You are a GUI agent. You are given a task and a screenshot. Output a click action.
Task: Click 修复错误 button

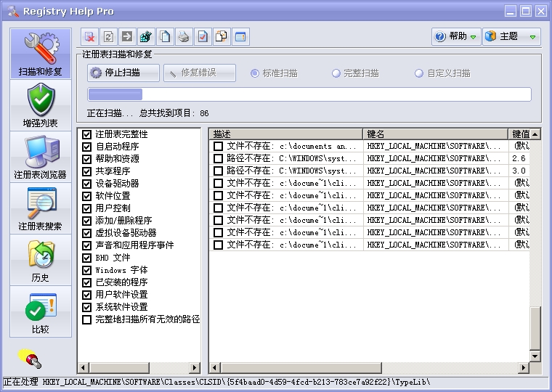tap(200, 73)
